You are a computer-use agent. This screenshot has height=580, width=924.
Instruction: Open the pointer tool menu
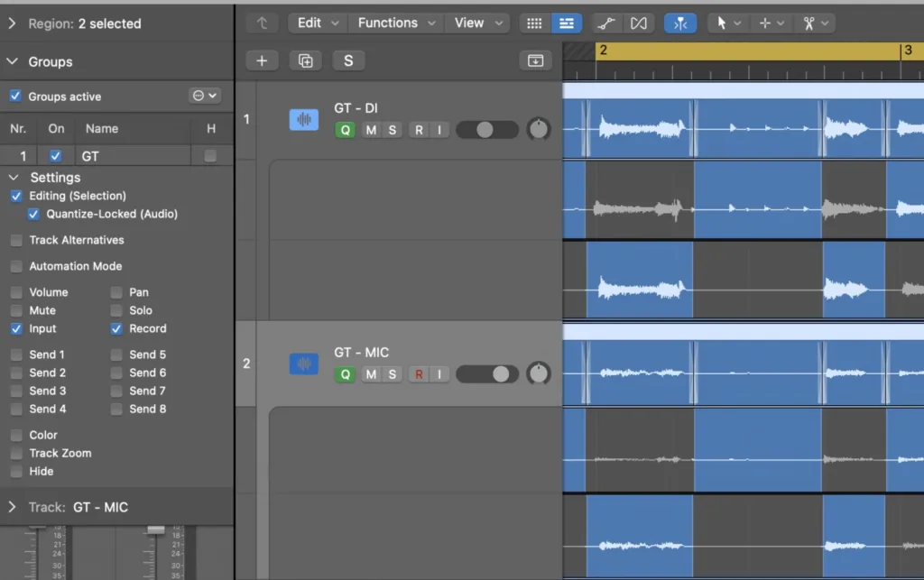tap(728, 23)
